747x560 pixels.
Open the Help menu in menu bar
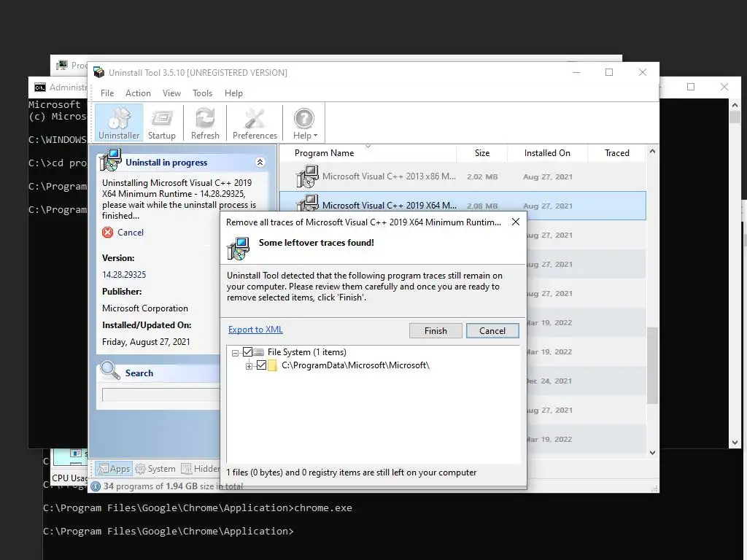pyautogui.click(x=233, y=93)
